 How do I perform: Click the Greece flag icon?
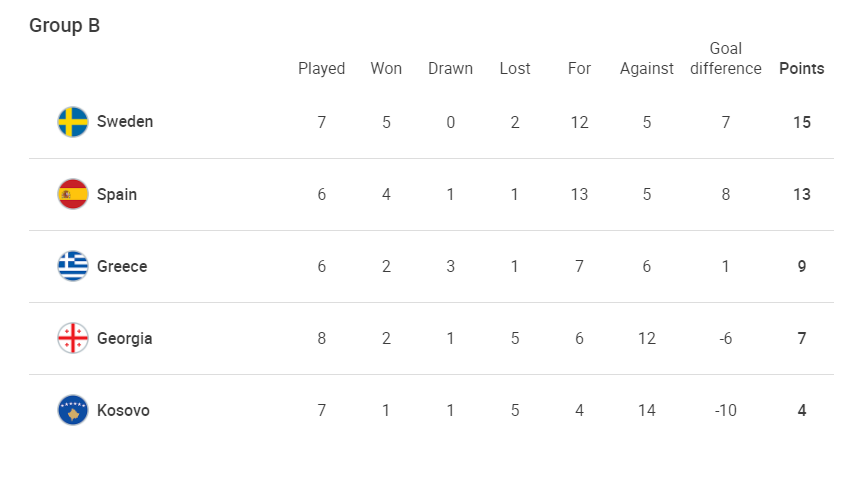coord(73,266)
